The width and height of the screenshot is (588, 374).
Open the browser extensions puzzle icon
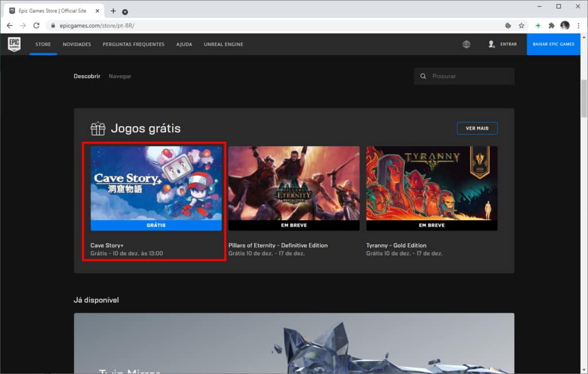coord(551,25)
